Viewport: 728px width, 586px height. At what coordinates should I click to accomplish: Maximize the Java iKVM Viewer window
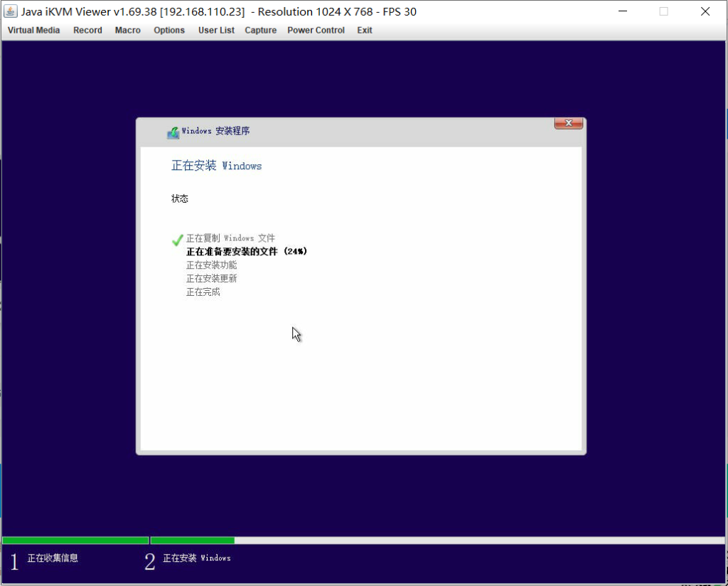pos(663,11)
